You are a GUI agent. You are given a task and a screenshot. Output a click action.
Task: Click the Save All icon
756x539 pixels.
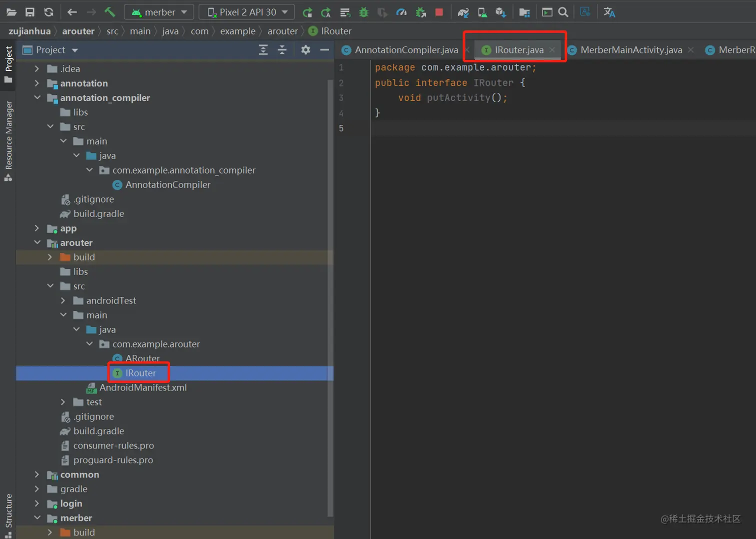[30, 12]
